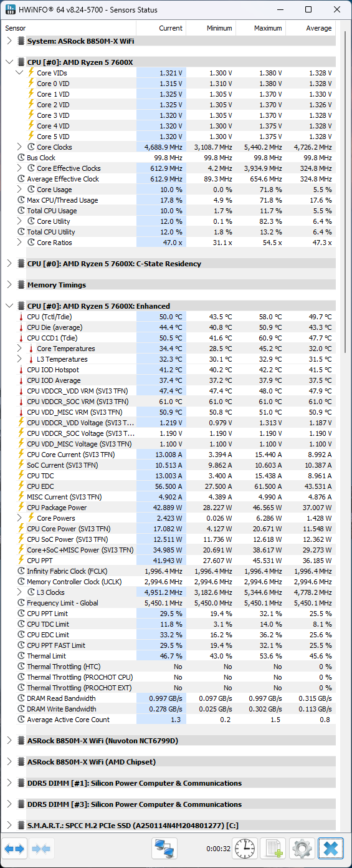
Task: Click the icon beside Total CPU Usage
Action: 21,211
